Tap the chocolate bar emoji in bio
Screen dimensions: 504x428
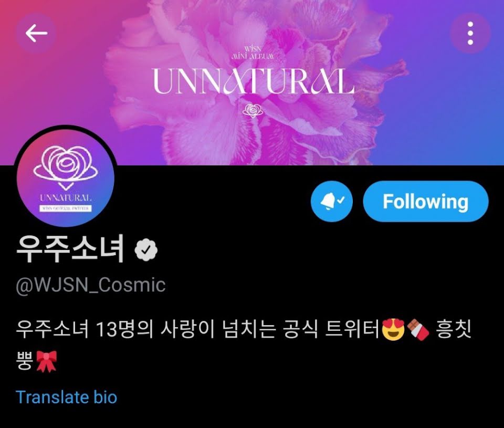[417, 330]
